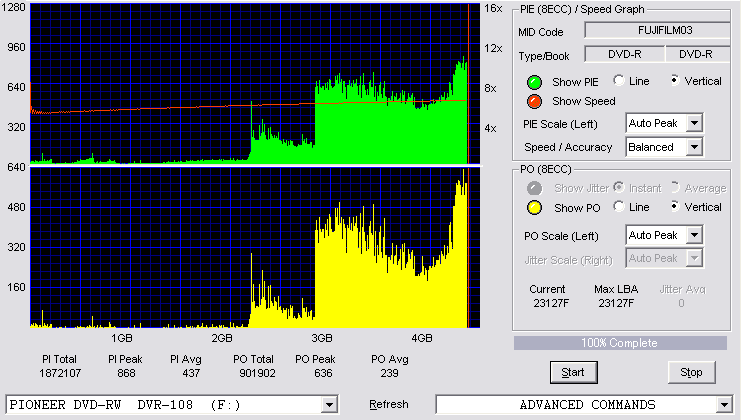Toggle the yellow Show PO indicator
The image size is (742, 420).
(534, 208)
